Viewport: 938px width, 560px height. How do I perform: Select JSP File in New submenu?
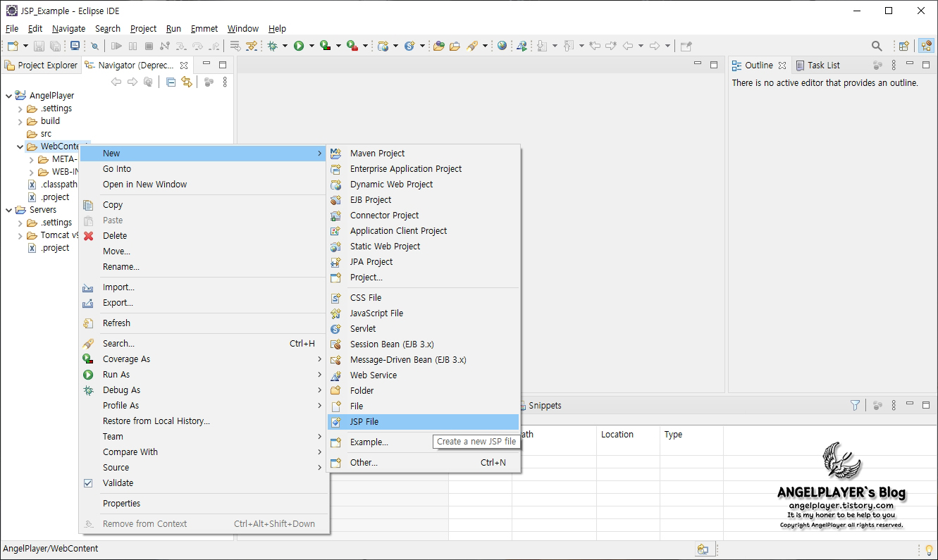[x=424, y=422]
